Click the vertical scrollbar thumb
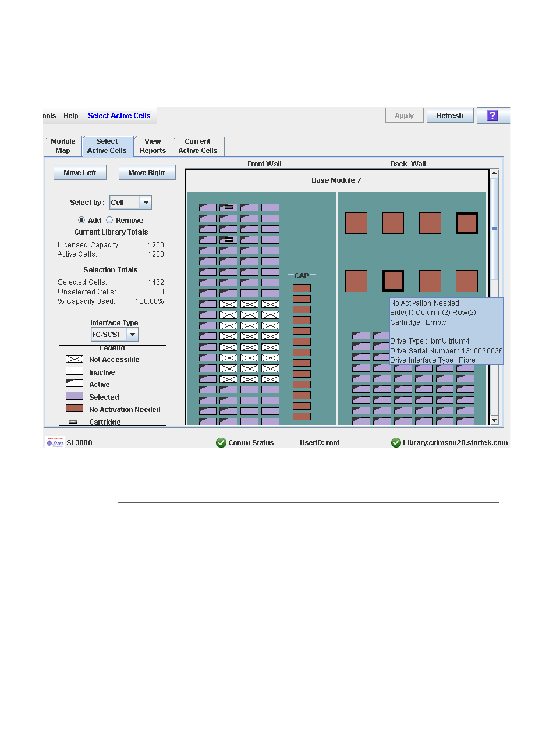 click(x=494, y=229)
